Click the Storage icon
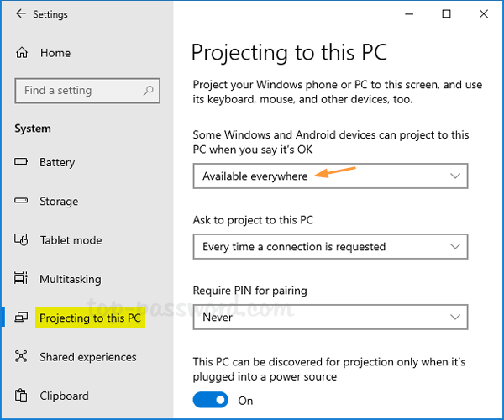Viewport: 504px width, 420px height. point(22,202)
